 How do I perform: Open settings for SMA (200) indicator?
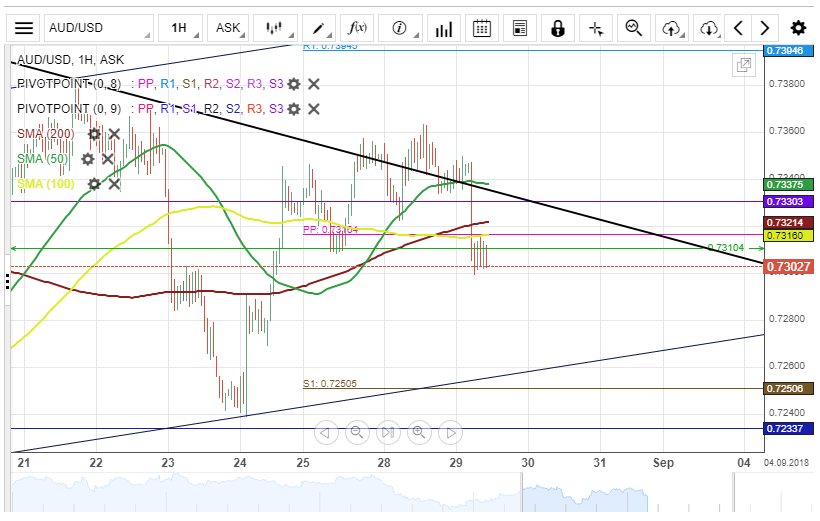pos(94,134)
